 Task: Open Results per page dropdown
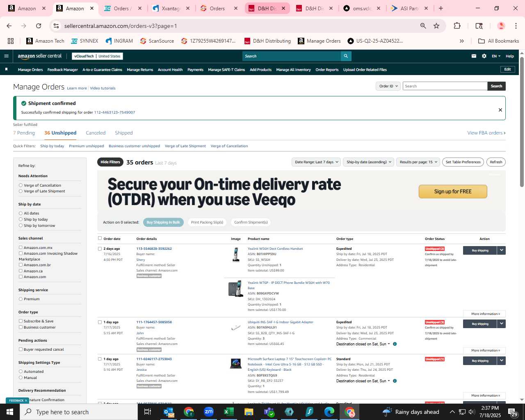(418, 162)
